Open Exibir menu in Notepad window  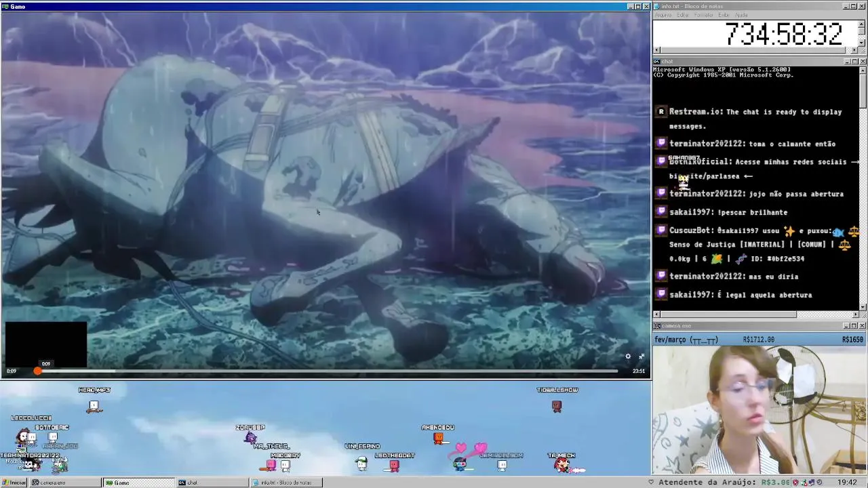tap(724, 15)
